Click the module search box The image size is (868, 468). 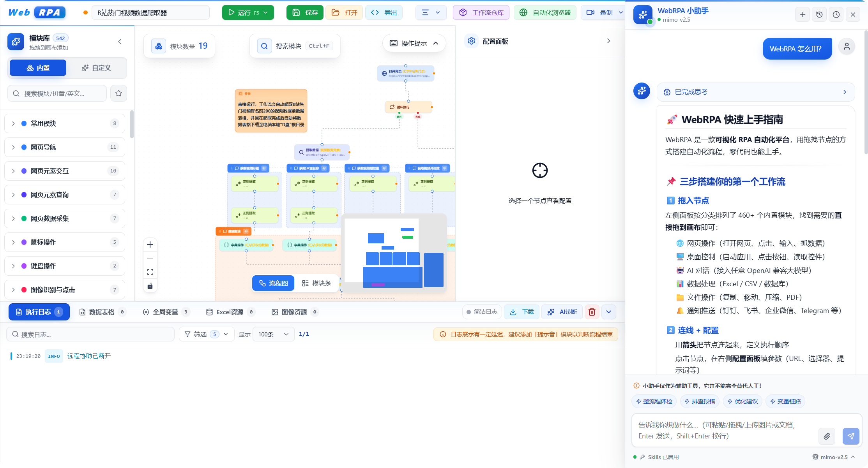click(x=57, y=93)
